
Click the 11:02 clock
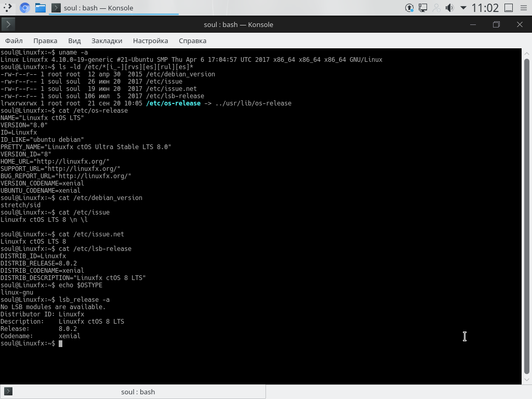[485, 8]
